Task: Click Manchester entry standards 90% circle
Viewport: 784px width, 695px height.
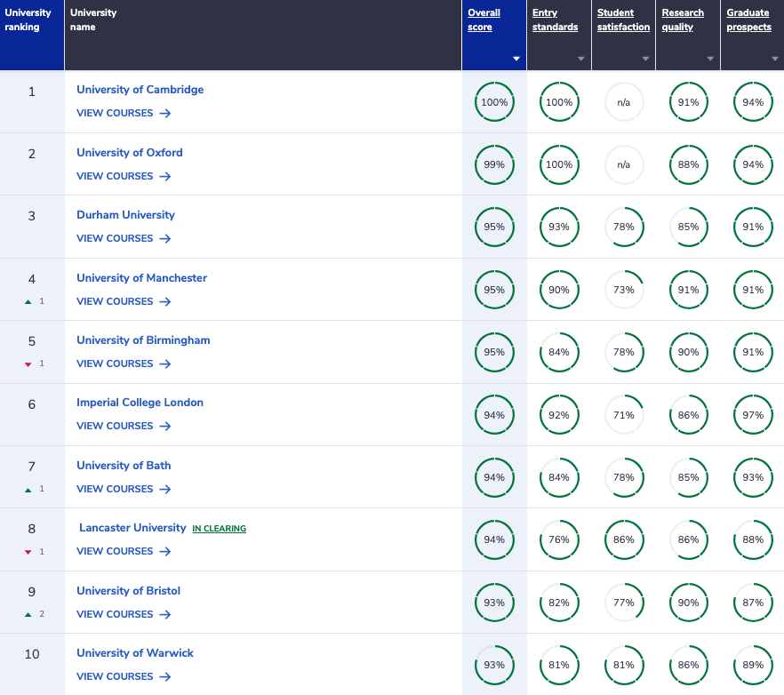Action: click(559, 290)
